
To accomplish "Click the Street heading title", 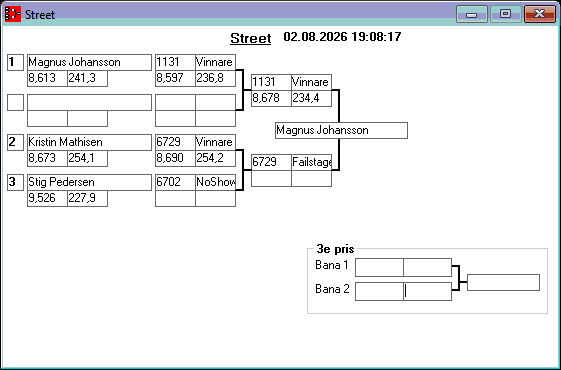I will point(250,38).
